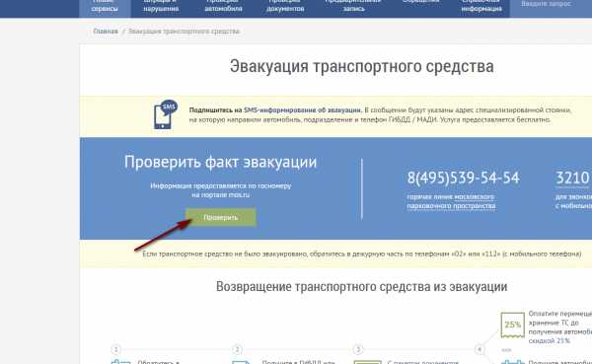Screen dimensions: 592x364
Task: Open the SMS-информирование об эвакуации link
Action: [303, 110]
